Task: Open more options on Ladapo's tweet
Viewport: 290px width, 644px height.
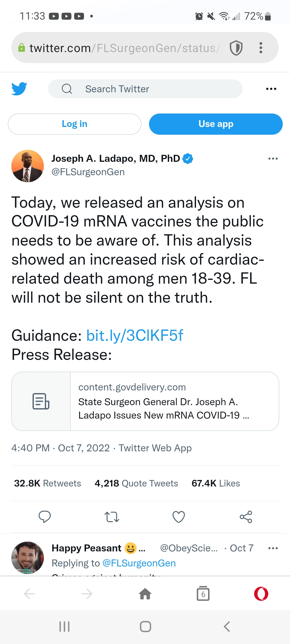Action: point(273,159)
